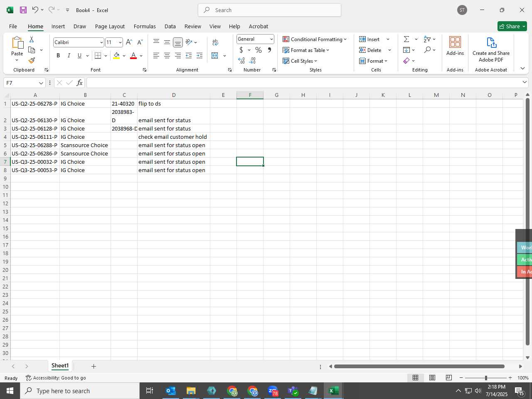Switch to the Page Layout tab
532x399 pixels.
(x=110, y=26)
